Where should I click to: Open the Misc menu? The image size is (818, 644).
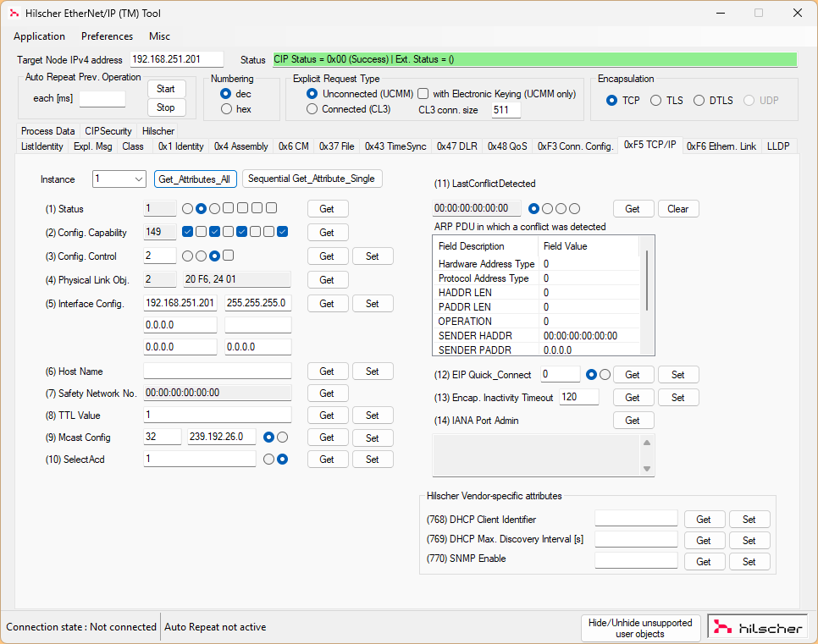click(x=160, y=36)
